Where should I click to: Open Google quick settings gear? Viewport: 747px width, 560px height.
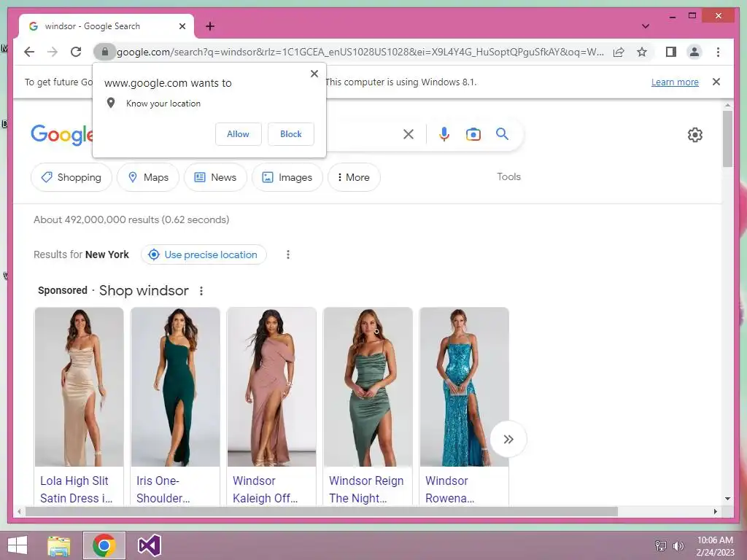(x=694, y=135)
